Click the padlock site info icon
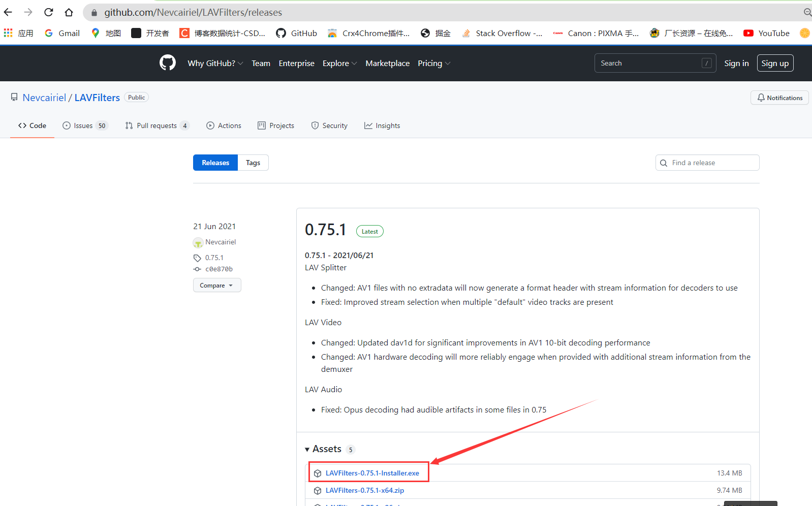 tap(94, 13)
